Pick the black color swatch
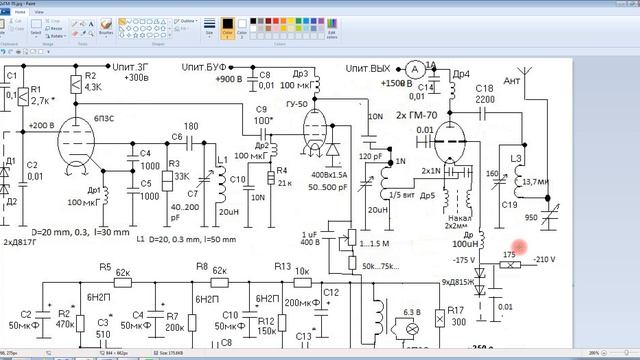The width and height of the screenshot is (640, 360). click(253, 21)
